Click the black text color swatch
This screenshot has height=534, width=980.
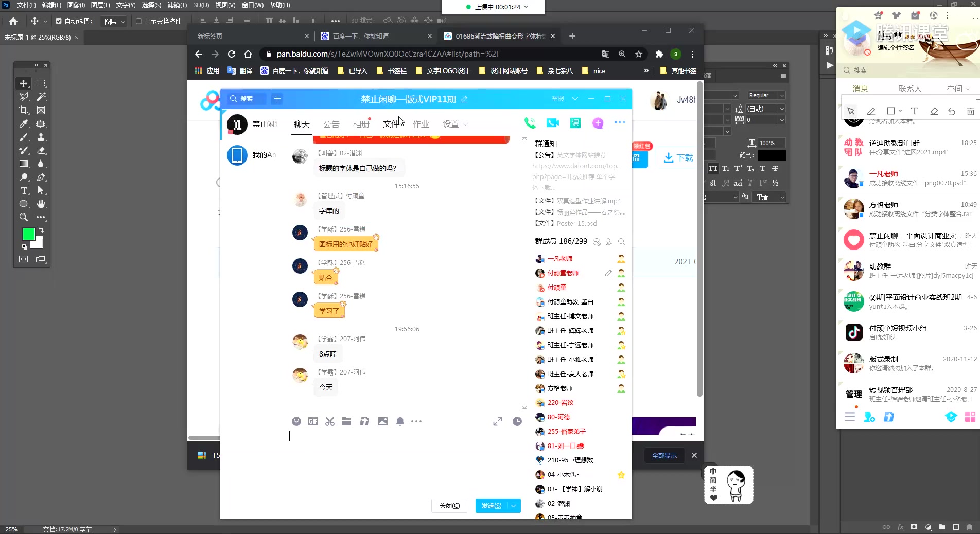(x=772, y=155)
